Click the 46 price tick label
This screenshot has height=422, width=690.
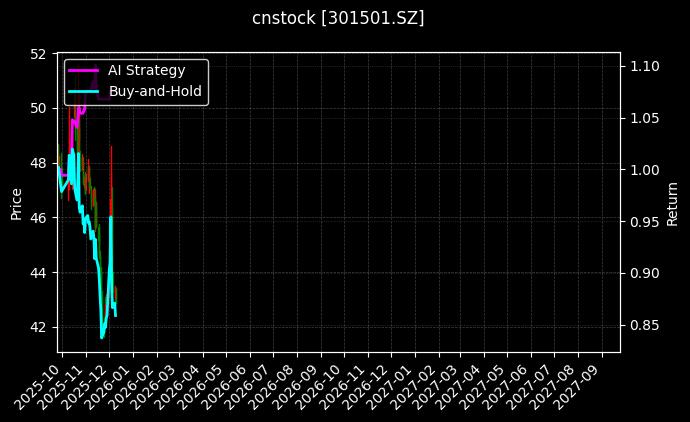pos(38,218)
